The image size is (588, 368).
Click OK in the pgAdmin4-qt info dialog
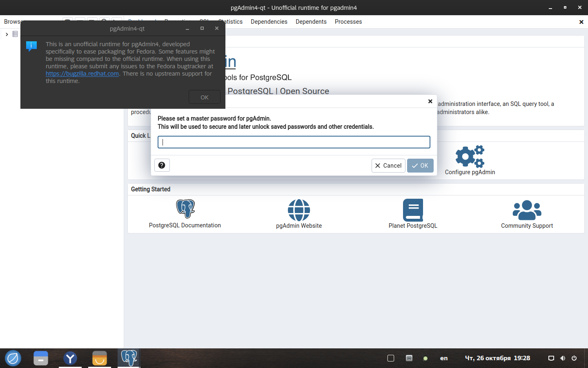click(205, 97)
